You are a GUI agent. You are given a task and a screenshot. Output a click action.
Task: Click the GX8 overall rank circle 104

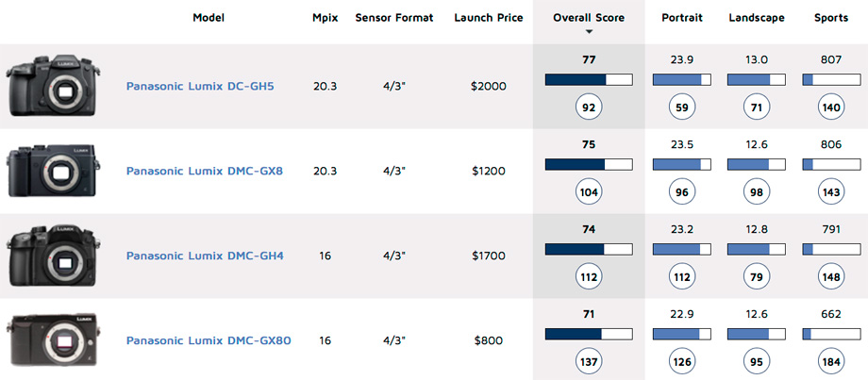589,193
